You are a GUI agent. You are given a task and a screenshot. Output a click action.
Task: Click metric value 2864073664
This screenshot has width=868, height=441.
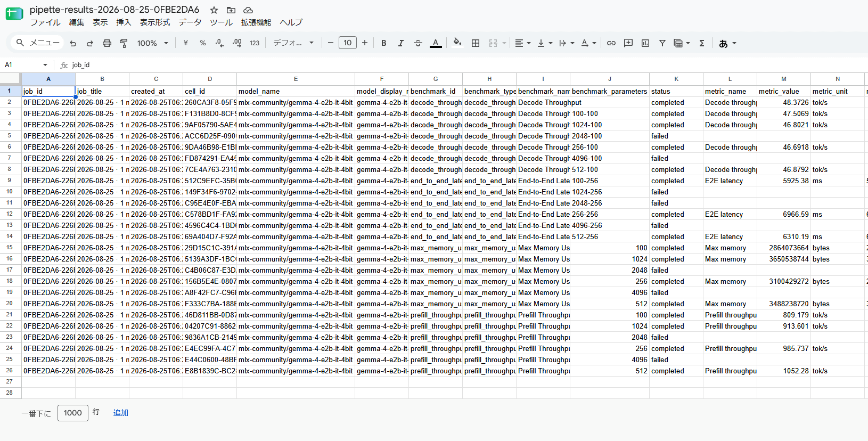(783, 248)
